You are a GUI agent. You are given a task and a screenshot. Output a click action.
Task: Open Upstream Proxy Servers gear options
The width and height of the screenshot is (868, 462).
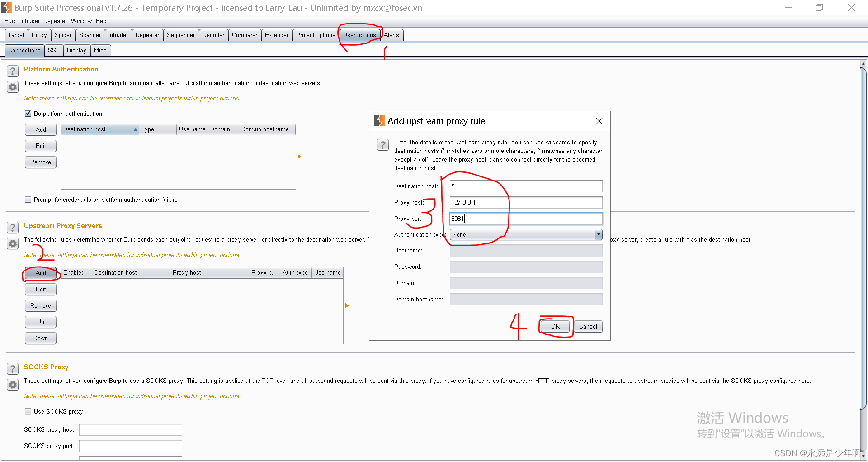13,244
